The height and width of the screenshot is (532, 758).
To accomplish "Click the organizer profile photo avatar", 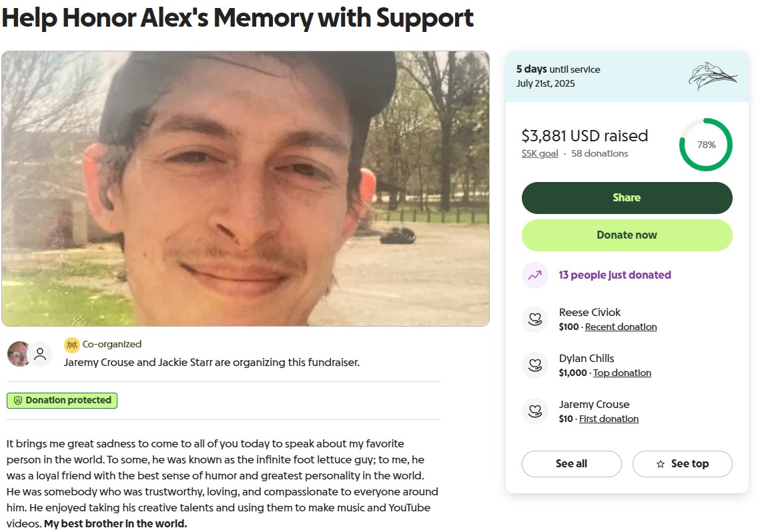I will [x=19, y=354].
